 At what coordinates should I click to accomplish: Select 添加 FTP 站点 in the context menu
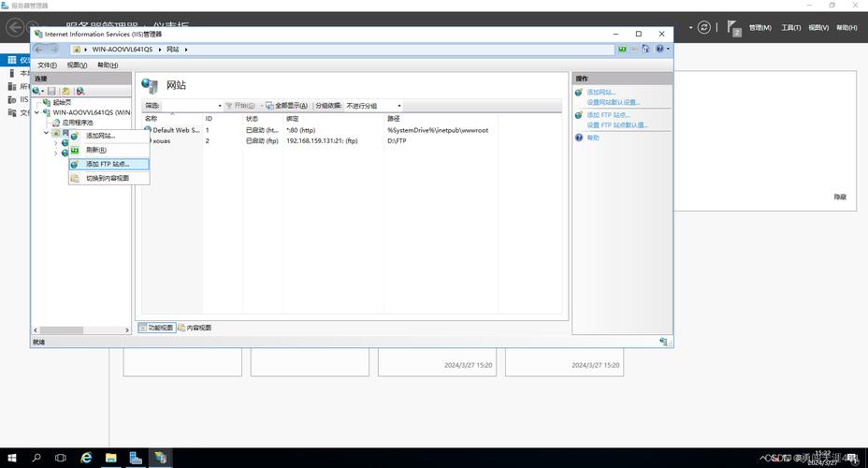point(108,164)
